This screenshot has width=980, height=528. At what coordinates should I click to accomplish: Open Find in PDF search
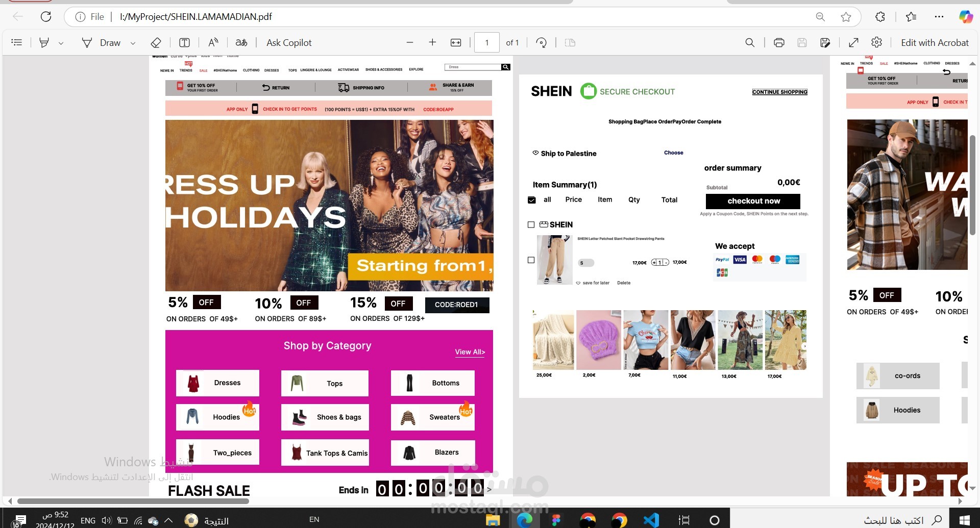tap(750, 43)
